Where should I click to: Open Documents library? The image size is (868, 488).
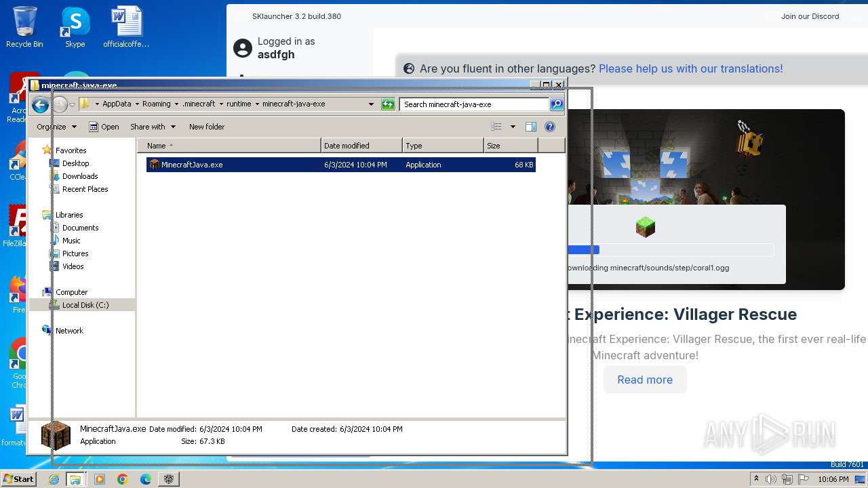point(80,228)
